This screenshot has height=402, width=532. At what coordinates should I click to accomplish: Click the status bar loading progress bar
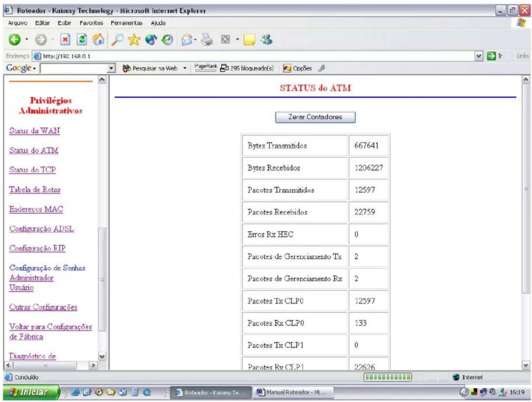[x=388, y=377]
